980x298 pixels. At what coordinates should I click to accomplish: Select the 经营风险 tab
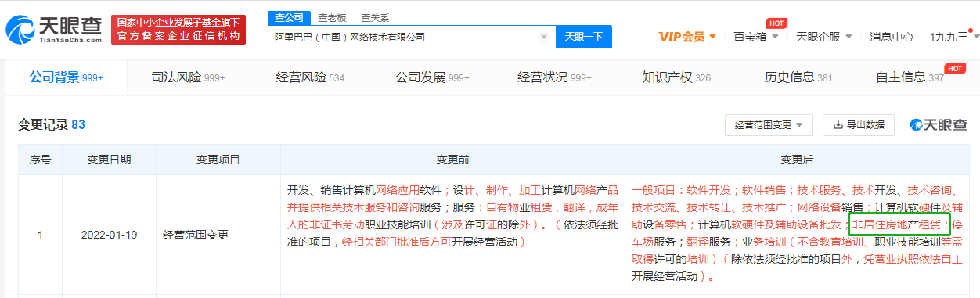pyautogui.click(x=310, y=77)
